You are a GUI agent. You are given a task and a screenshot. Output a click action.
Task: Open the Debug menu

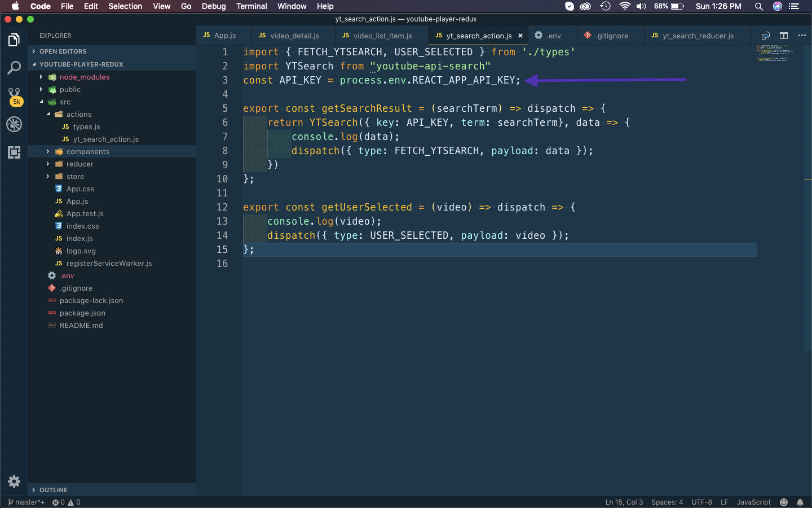(x=214, y=6)
